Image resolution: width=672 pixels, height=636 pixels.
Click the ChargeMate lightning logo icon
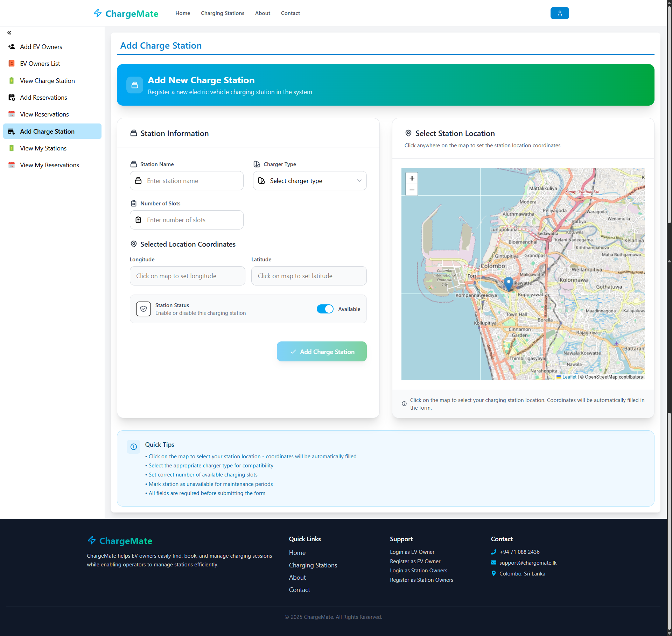click(98, 13)
